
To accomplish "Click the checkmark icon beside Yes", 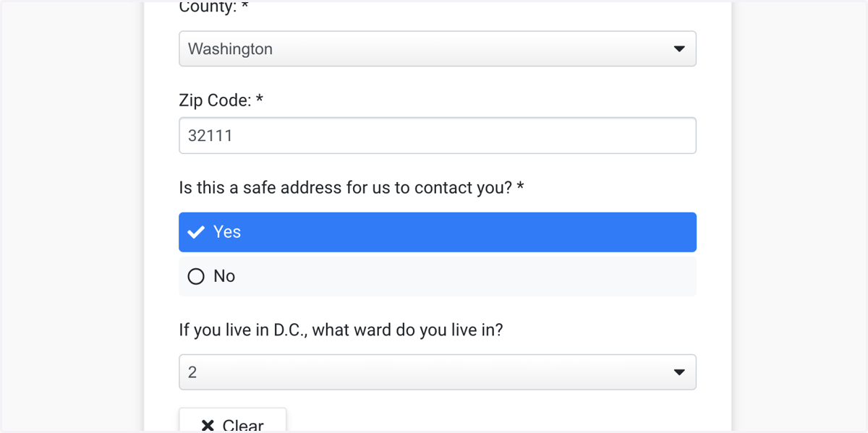I will coord(196,232).
